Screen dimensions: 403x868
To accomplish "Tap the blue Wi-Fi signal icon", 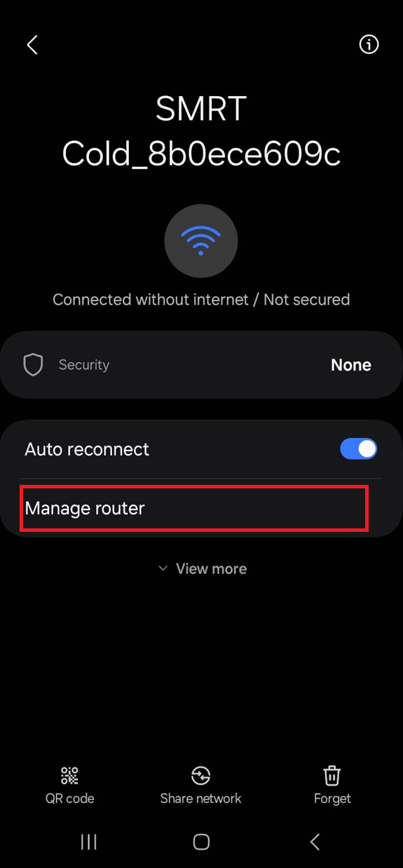I will coord(201,241).
